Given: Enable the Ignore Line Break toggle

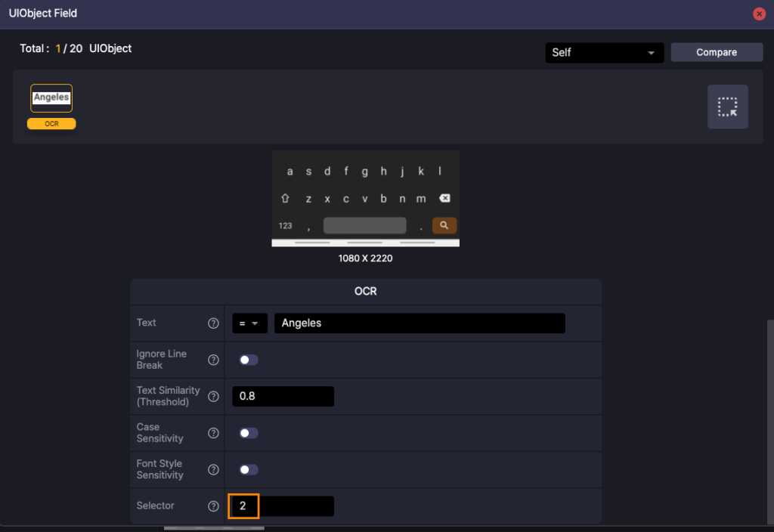Looking at the screenshot, I should (x=249, y=360).
